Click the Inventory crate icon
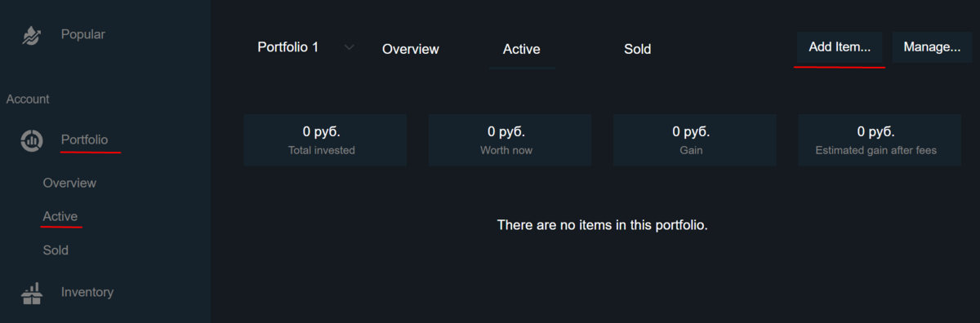The height and width of the screenshot is (323, 980). pyautogui.click(x=32, y=293)
